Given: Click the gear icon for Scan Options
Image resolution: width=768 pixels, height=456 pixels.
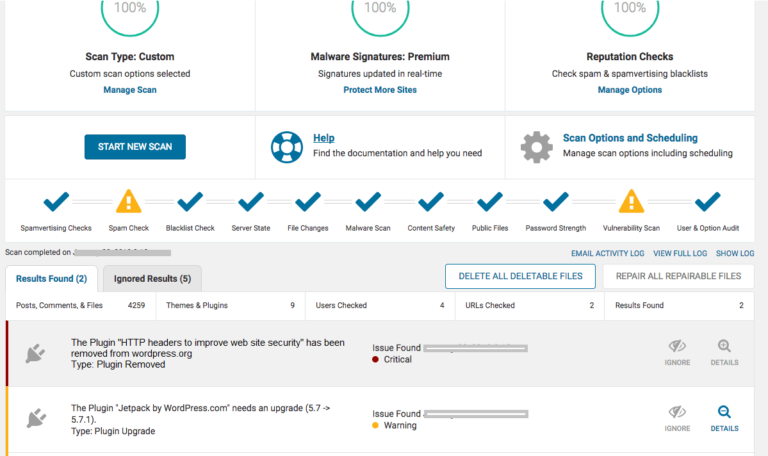Looking at the screenshot, I should coord(536,147).
